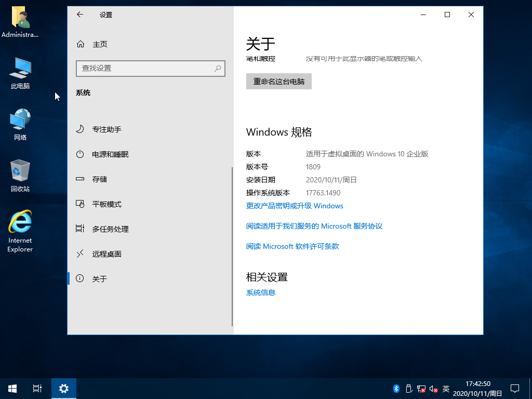Select the Internet Explorer desktop icon
The height and width of the screenshot is (399, 532).
click(20, 231)
